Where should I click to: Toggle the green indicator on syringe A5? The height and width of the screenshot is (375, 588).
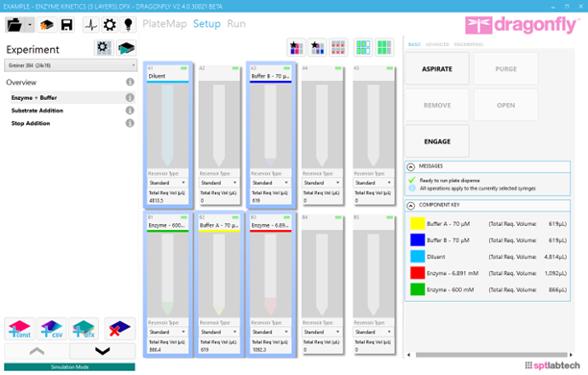(x=390, y=68)
